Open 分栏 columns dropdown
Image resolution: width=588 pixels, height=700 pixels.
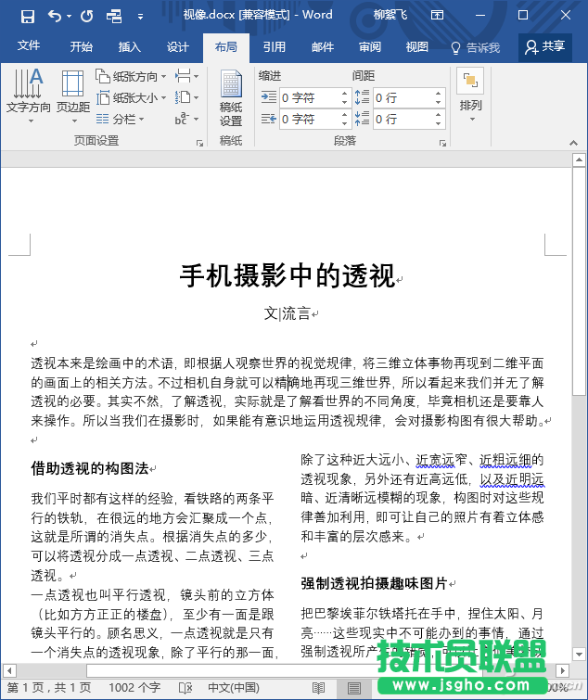click(x=121, y=119)
